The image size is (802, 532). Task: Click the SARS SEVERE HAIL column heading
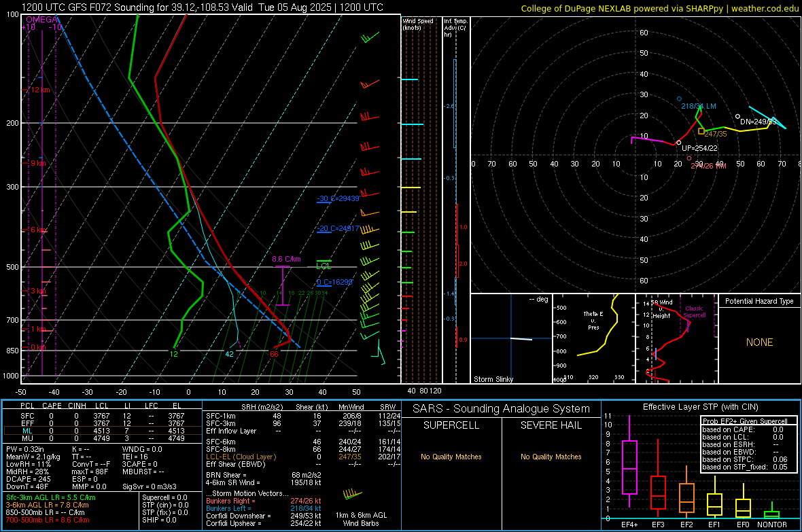[x=551, y=425]
